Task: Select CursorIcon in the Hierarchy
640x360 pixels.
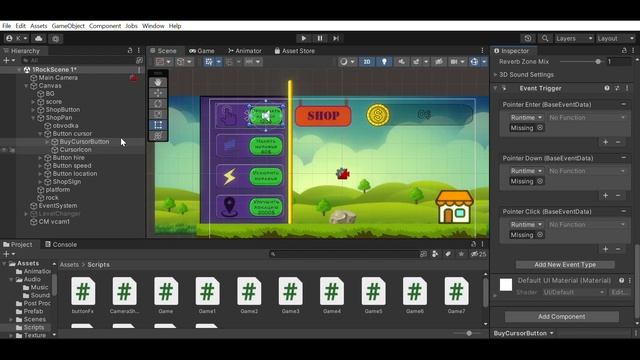Action: (x=75, y=149)
